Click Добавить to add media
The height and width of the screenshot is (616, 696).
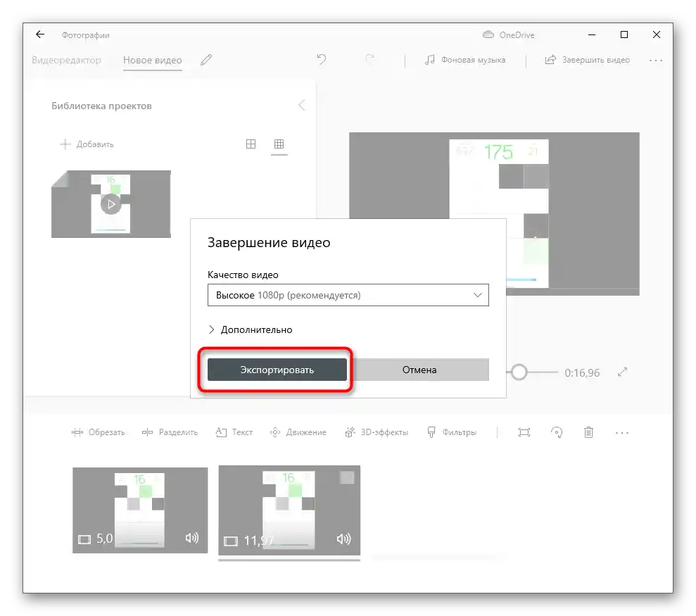(87, 144)
